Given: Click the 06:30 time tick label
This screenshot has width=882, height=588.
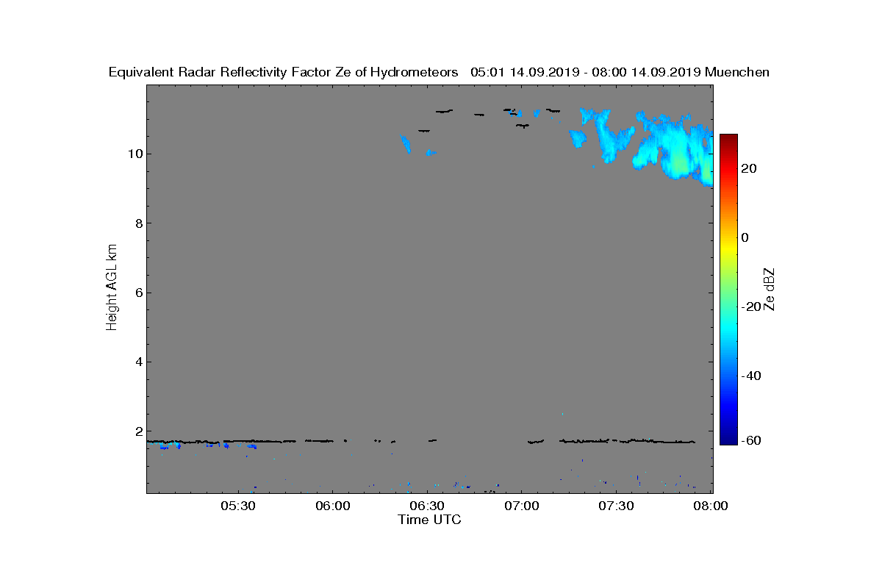Looking at the screenshot, I should [x=427, y=506].
